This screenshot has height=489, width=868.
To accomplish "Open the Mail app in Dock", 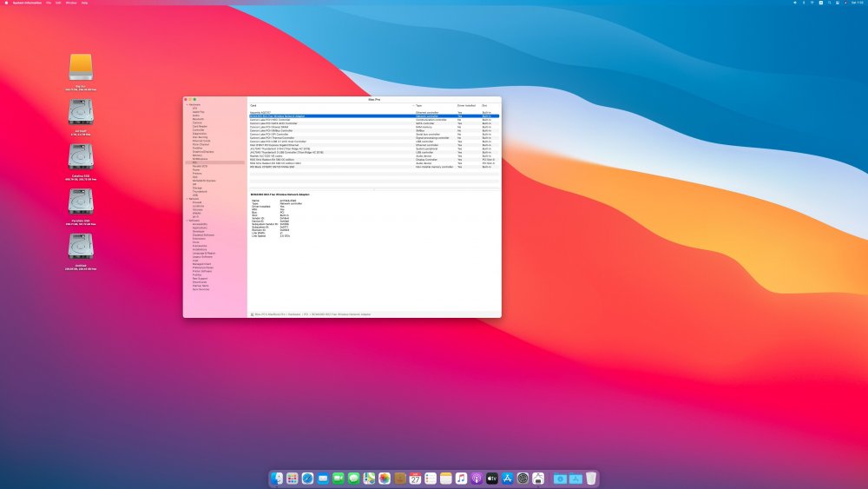I will pos(323,478).
